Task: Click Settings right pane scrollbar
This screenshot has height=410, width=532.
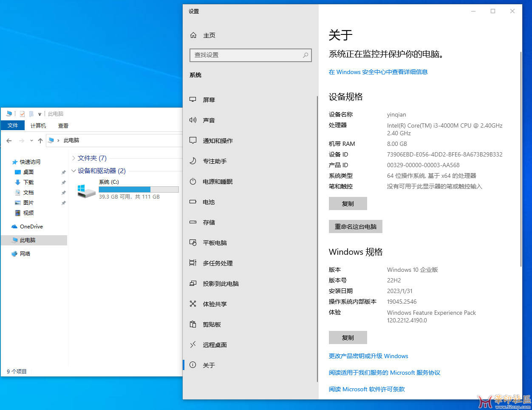Action: [x=521, y=159]
